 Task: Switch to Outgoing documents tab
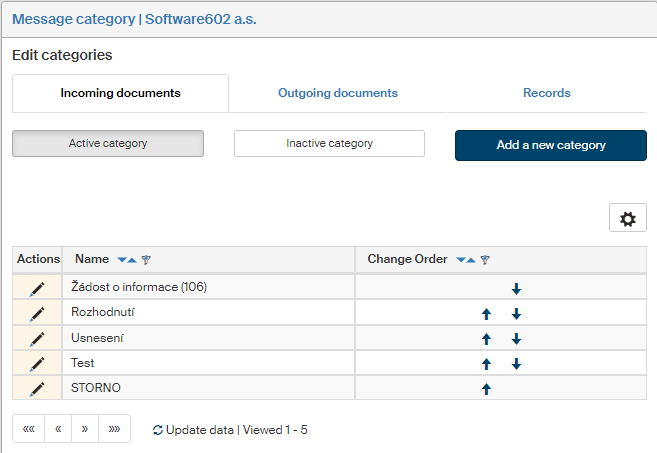[x=338, y=93]
